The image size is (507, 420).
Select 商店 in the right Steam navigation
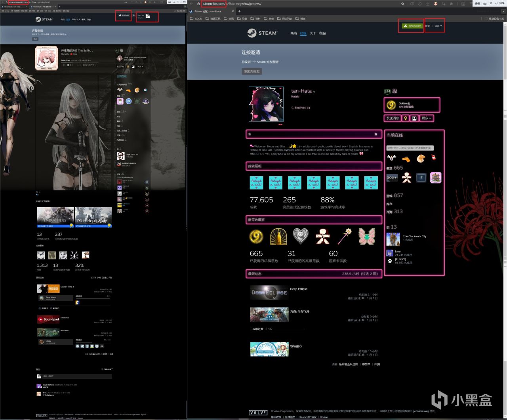click(294, 33)
